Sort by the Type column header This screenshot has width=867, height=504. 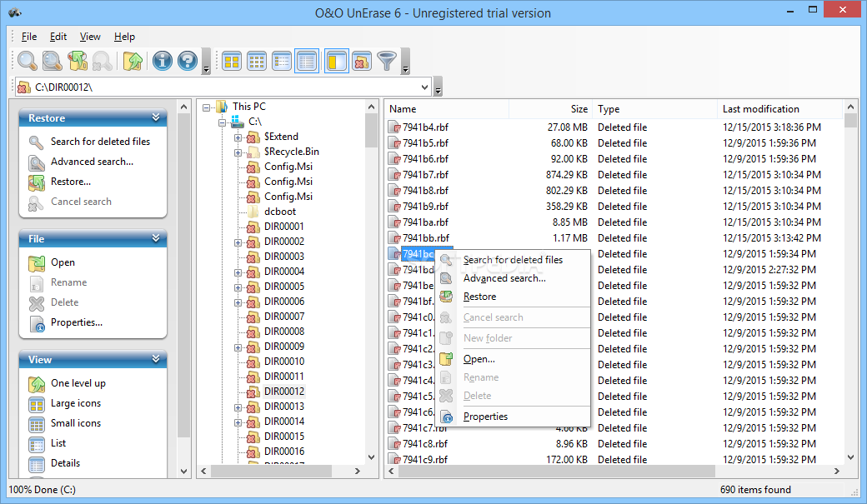655,109
